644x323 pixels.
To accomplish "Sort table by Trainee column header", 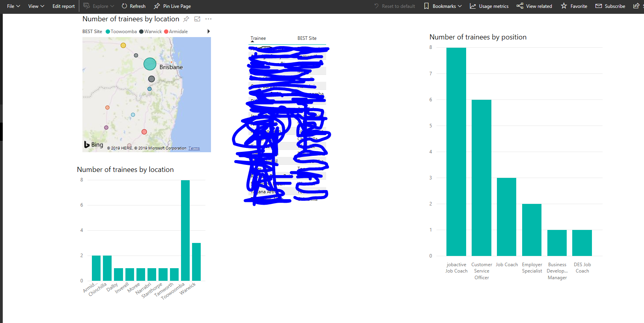I will tap(258, 38).
